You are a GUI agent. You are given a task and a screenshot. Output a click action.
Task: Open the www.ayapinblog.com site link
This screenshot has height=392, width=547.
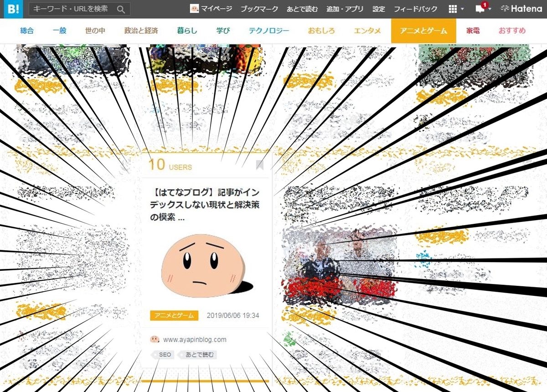tap(195, 340)
